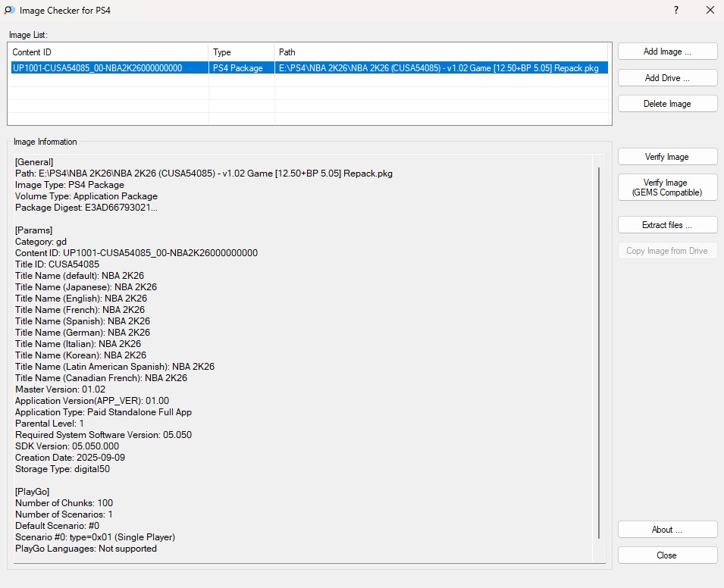Click the Master Version: 01.02 line
Viewport: 724px width, 588px height.
[61, 389]
